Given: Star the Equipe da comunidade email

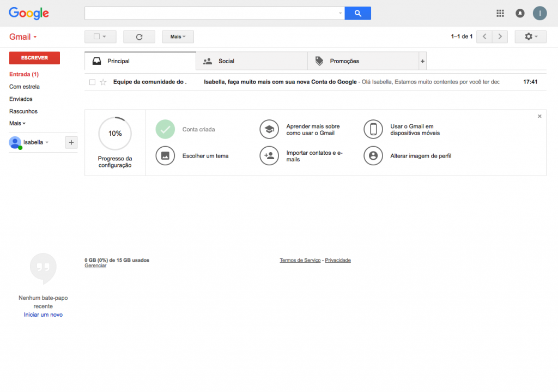Looking at the screenshot, I should pyautogui.click(x=103, y=82).
